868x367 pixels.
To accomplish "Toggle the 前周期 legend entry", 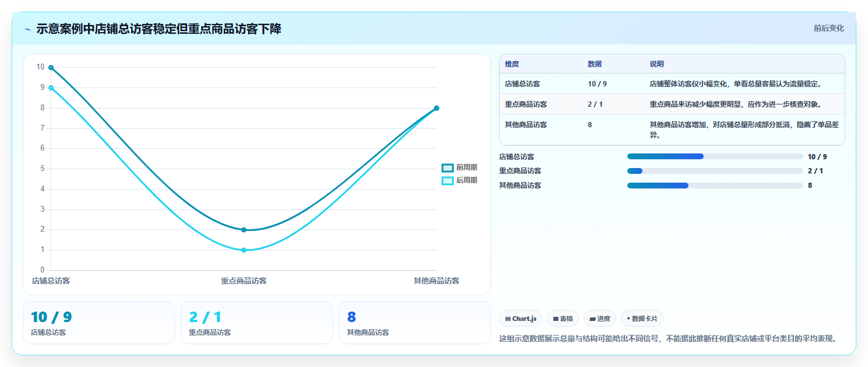I will pos(459,167).
